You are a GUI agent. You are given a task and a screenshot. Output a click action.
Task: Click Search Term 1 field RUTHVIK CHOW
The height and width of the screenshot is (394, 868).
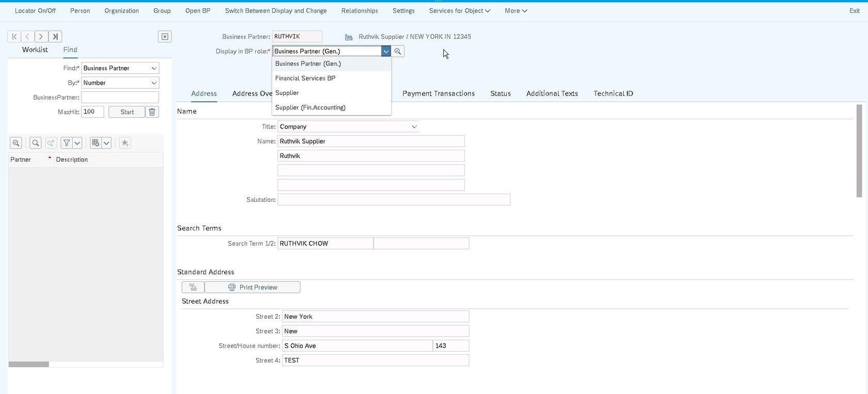326,244
